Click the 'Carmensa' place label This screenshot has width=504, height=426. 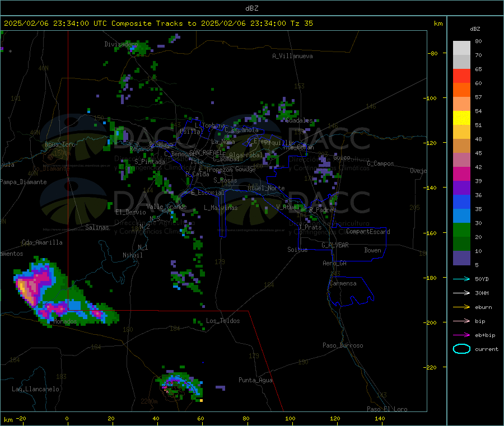point(343,283)
